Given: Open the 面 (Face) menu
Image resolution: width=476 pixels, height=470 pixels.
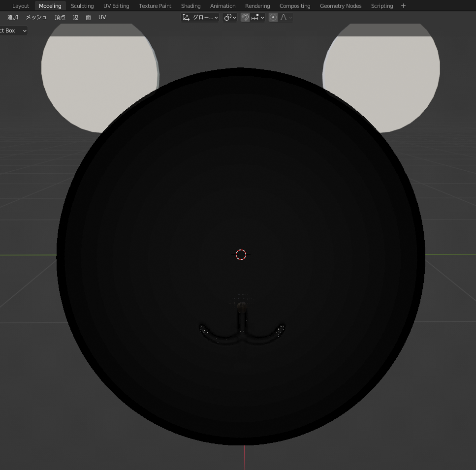Looking at the screenshot, I should pos(88,17).
